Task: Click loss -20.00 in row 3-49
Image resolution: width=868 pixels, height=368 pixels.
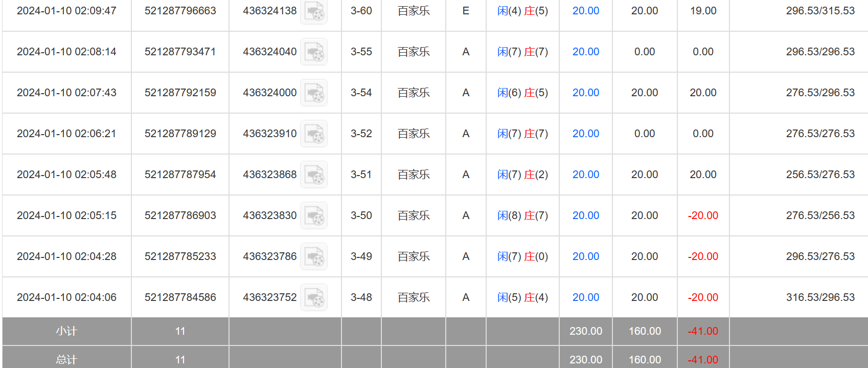Action: click(703, 256)
